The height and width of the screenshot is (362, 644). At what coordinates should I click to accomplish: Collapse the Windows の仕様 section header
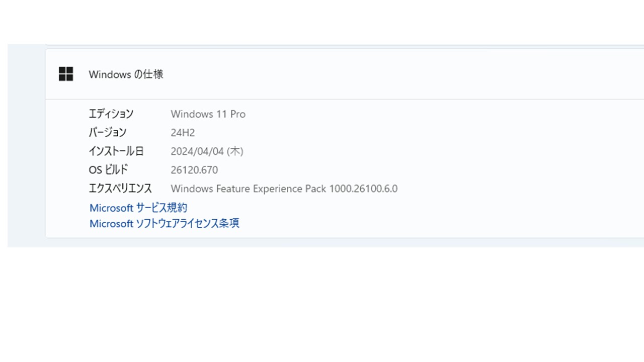345,74
